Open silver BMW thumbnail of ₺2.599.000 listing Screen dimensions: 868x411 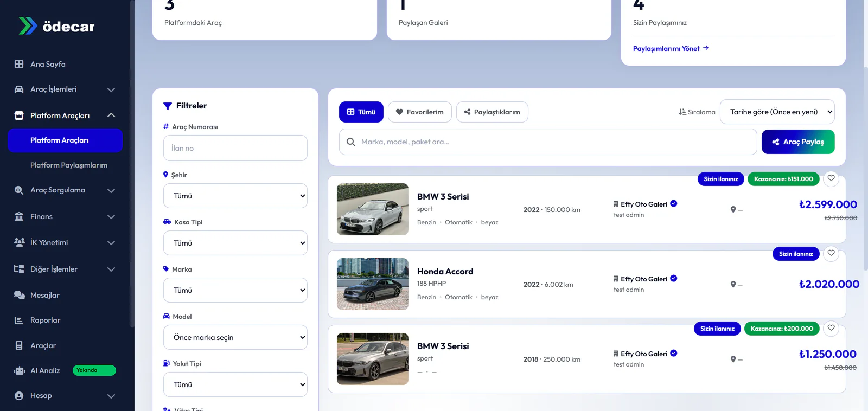pyautogui.click(x=373, y=209)
